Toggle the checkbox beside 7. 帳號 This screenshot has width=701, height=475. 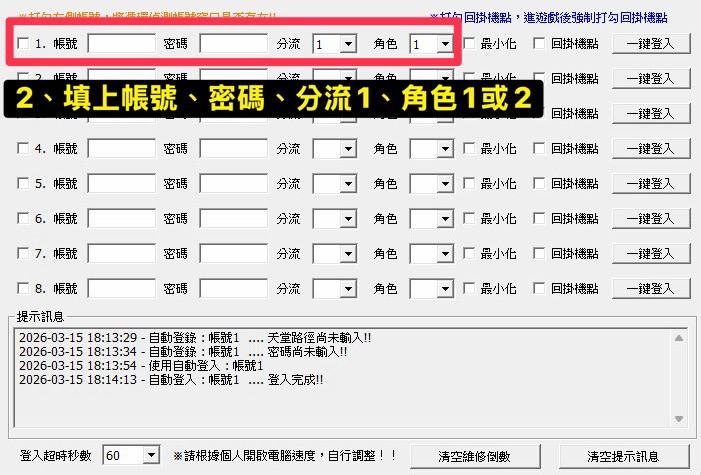point(23,253)
